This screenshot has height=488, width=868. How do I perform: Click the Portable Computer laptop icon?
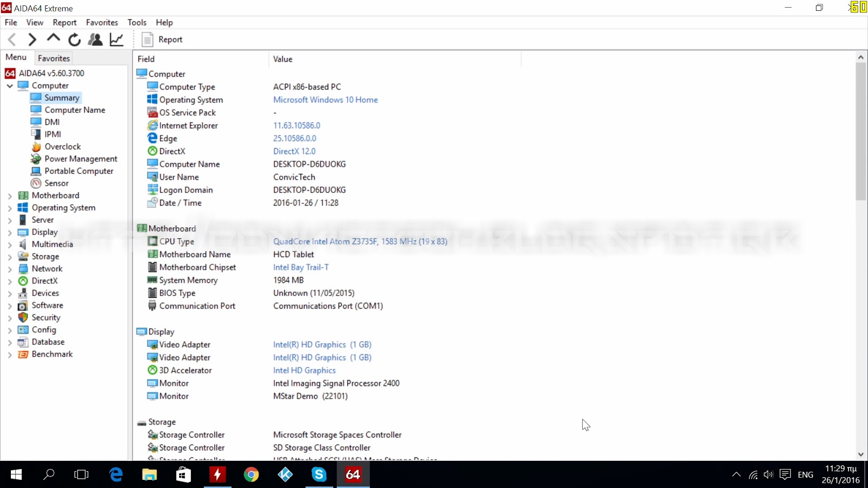pyautogui.click(x=36, y=171)
